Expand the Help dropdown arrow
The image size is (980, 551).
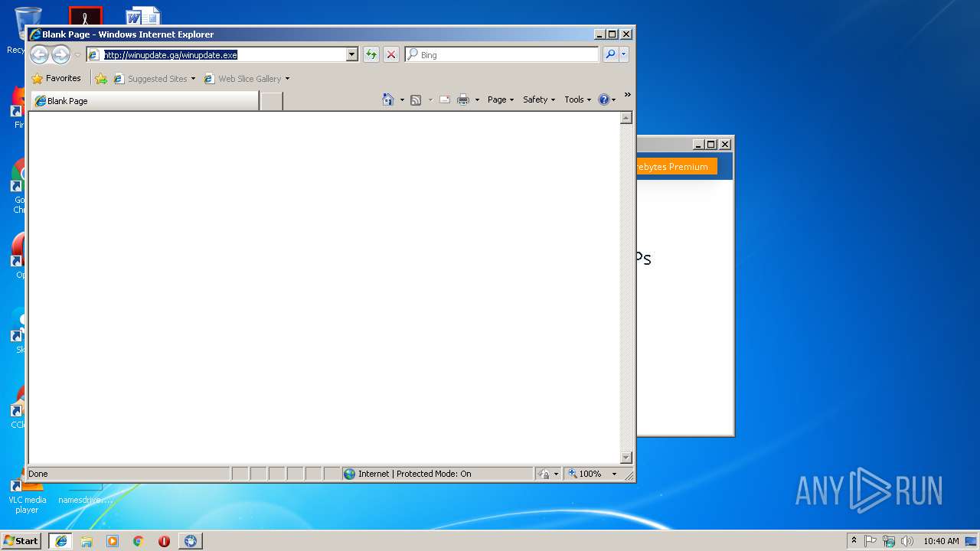(613, 99)
